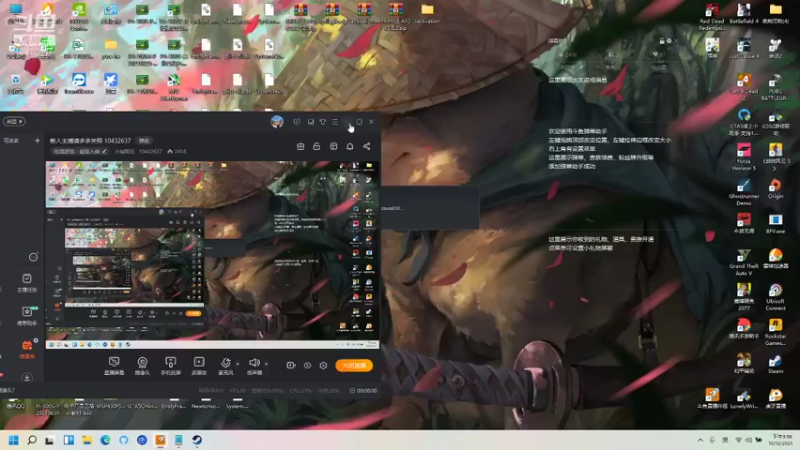Open Battlefield 4 desktop shortcut
Image resolution: width=800 pixels, height=450 pixels.
coord(743,14)
